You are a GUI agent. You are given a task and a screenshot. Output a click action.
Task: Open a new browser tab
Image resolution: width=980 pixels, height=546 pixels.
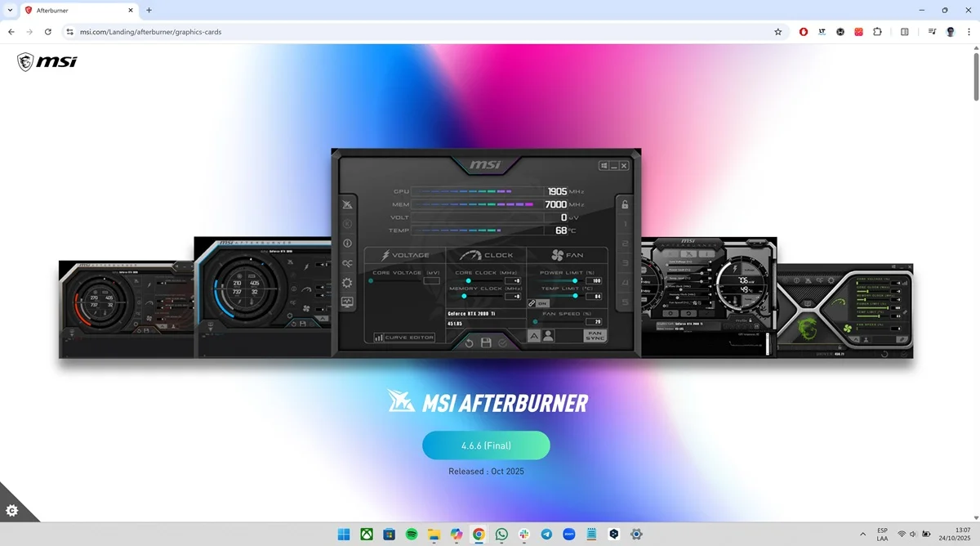click(x=149, y=11)
